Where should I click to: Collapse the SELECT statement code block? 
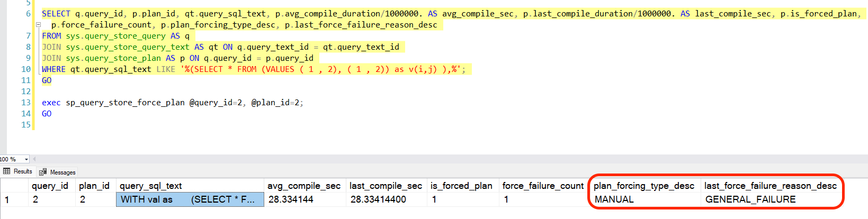point(38,25)
